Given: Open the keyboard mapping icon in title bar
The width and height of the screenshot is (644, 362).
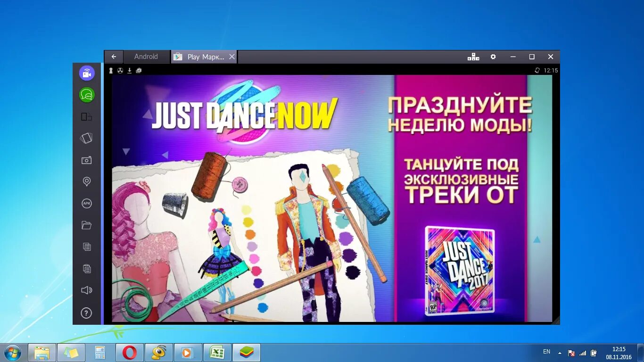Looking at the screenshot, I should coord(473,57).
